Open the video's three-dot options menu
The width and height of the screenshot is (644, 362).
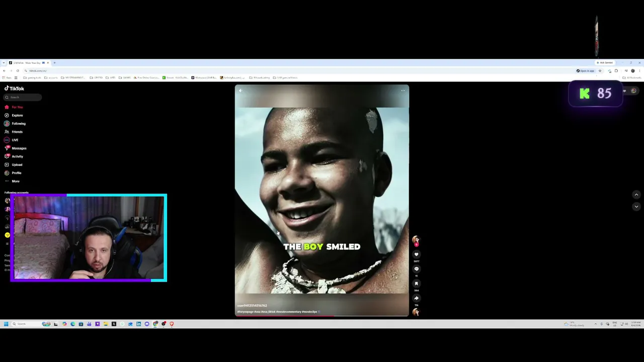pyautogui.click(x=403, y=90)
